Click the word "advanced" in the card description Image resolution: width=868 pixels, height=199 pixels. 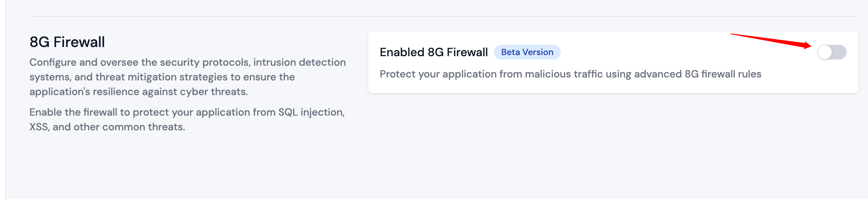[657, 74]
